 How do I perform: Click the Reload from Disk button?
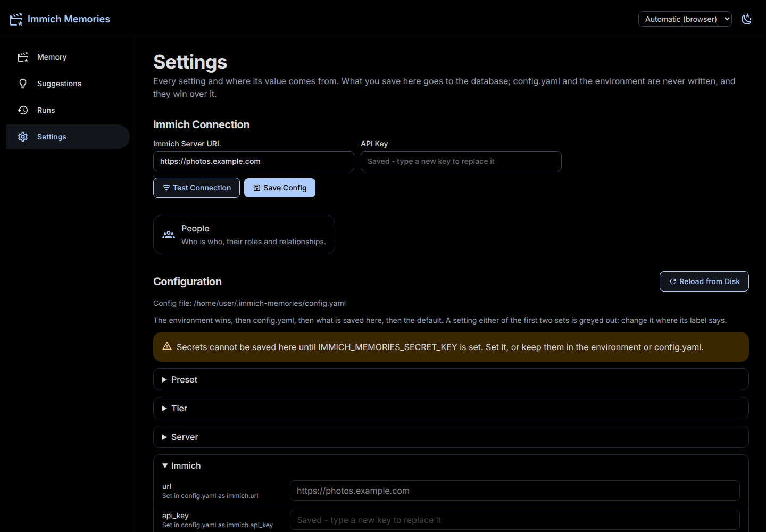click(704, 281)
